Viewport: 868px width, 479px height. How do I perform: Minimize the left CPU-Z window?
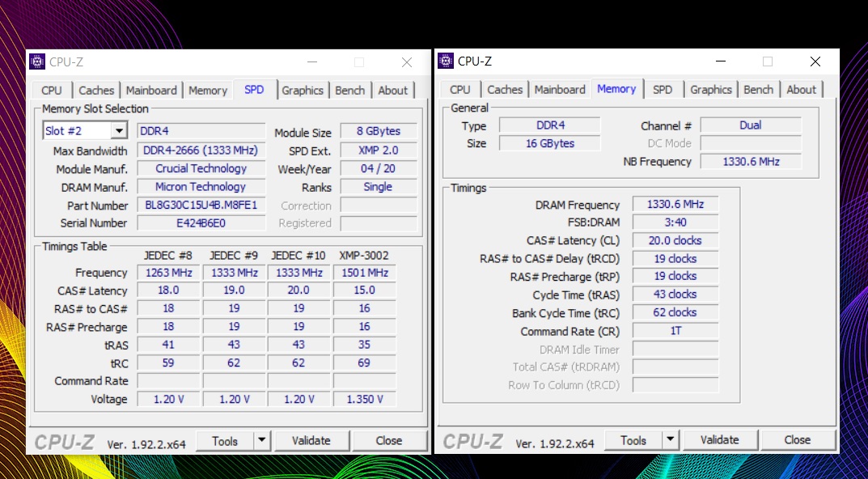(x=312, y=62)
